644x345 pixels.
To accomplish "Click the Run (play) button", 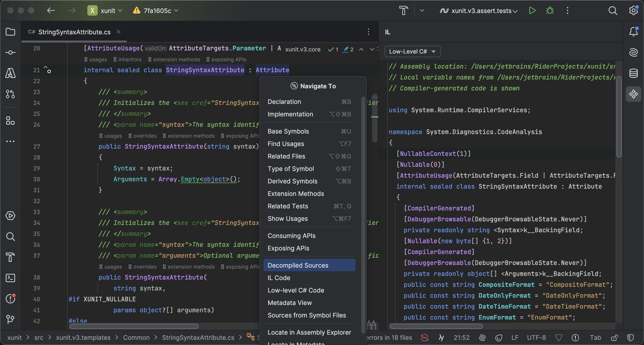I will (532, 11).
